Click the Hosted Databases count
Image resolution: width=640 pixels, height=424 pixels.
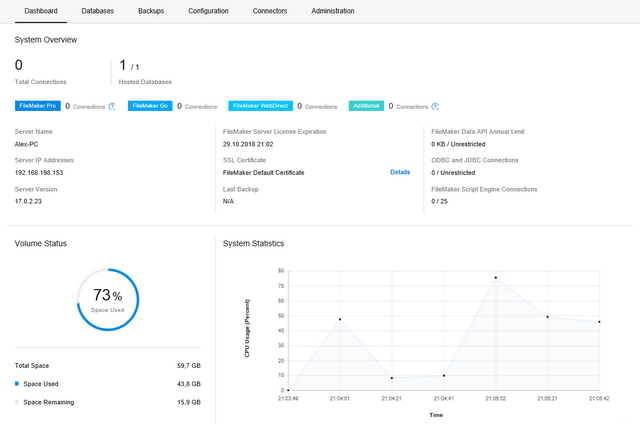coord(127,66)
